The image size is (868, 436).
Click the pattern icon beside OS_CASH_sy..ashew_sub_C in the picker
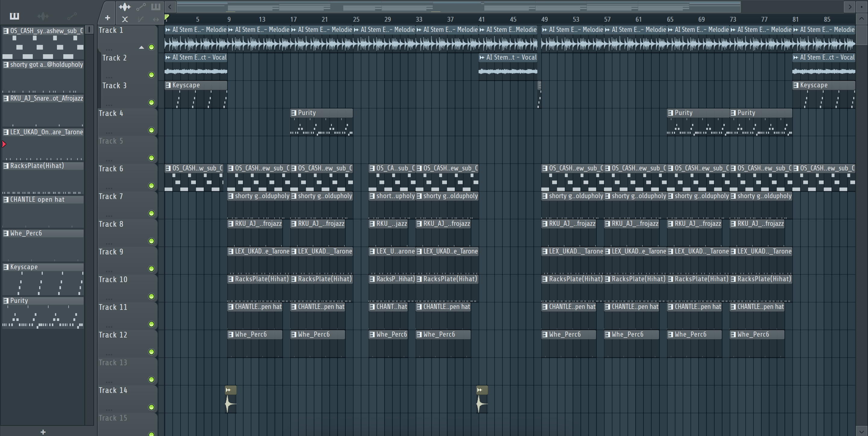point(6,31)
